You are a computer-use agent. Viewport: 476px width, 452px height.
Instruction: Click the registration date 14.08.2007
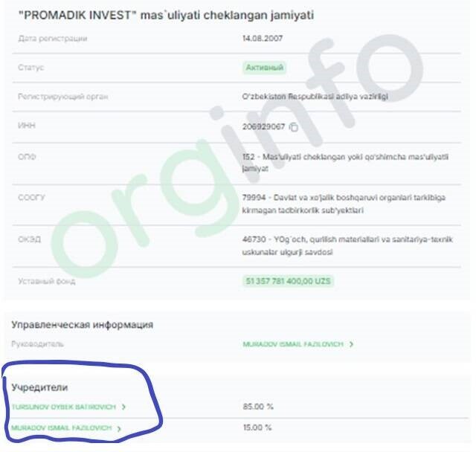(263, 38)
